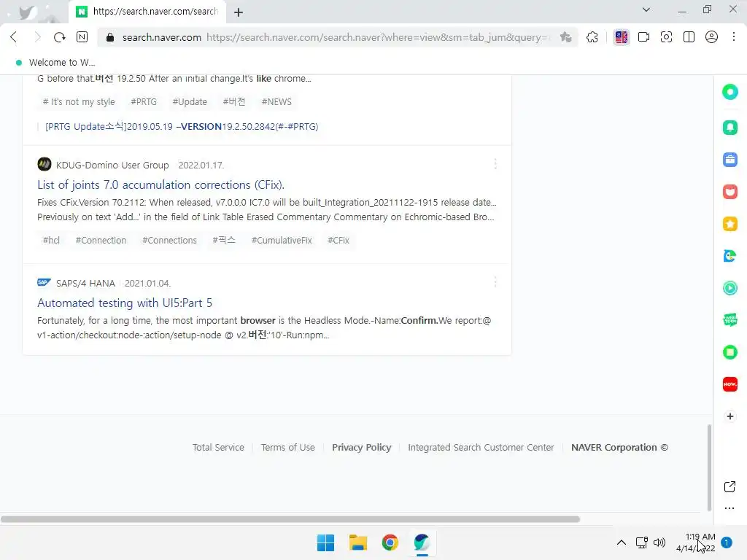This screenshot has width=747, height=560.
Task: Reload the current page
Action: tap(60, 37)
